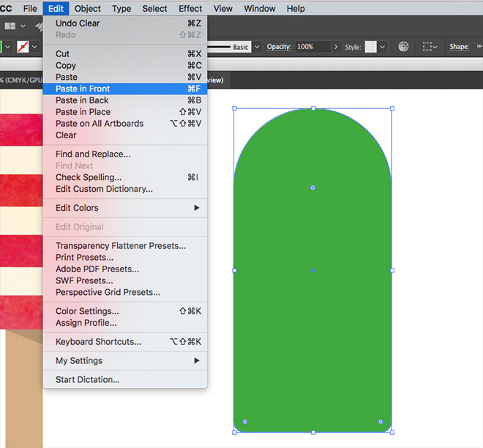Screen dimensions: 483x448
Task: Expand the My Settings submenu
Action: [x=125, y=361]
